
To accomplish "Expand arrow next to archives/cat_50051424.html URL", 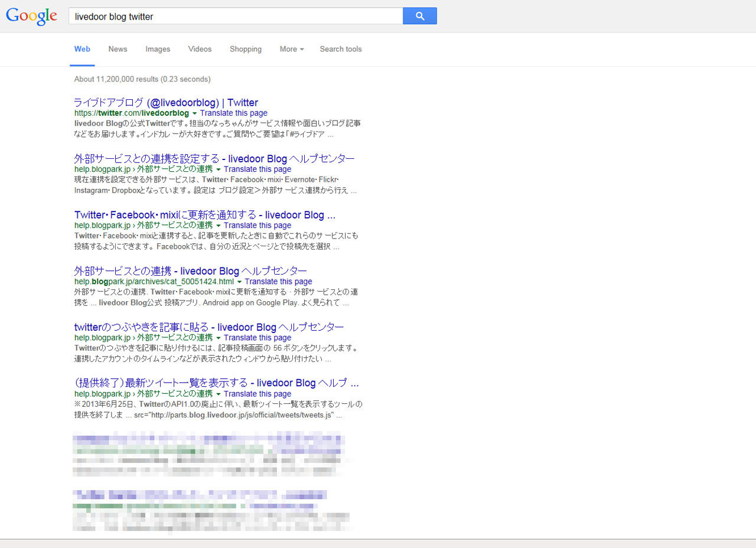I will coord(239,282).
